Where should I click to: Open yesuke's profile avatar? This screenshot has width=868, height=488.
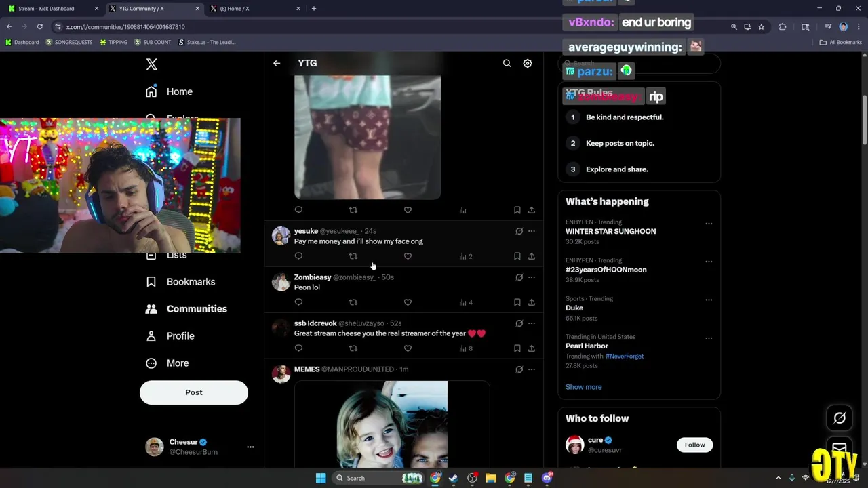[281, 236]
